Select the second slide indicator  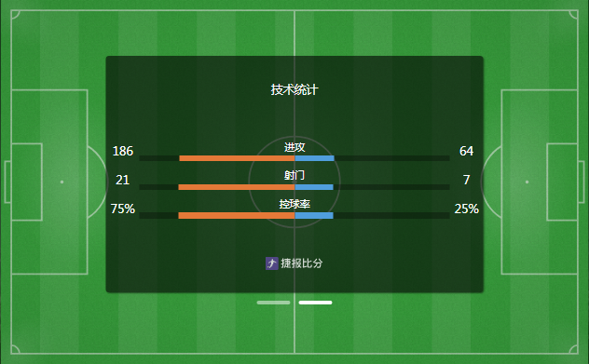pos(315,303)
